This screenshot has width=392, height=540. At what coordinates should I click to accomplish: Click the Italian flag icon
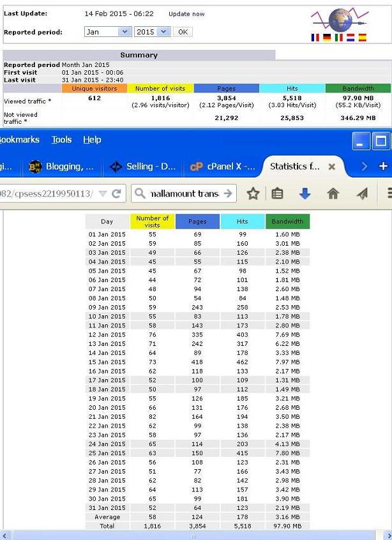[338, 37]
